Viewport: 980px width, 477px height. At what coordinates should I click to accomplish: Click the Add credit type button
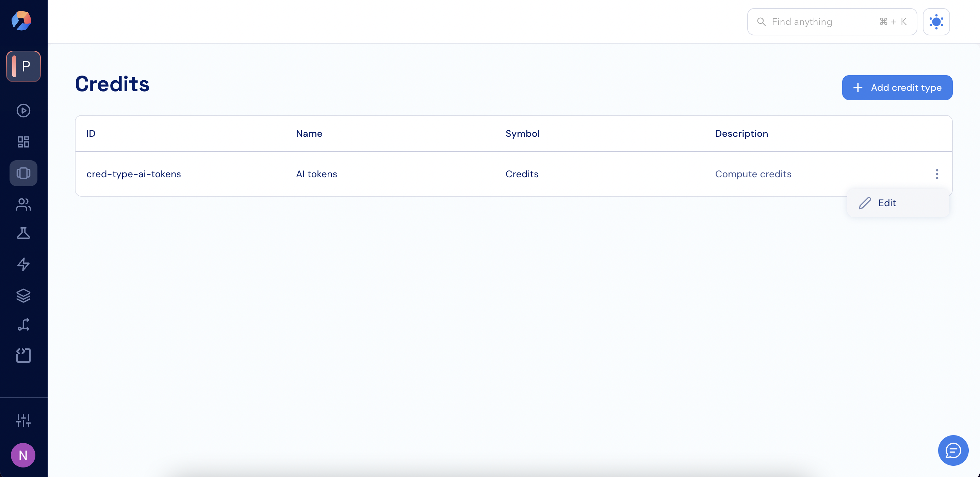(897, 87)
